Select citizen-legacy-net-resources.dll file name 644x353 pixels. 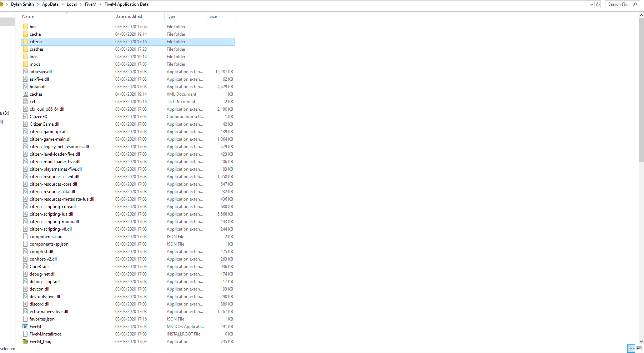coord(59,147)
